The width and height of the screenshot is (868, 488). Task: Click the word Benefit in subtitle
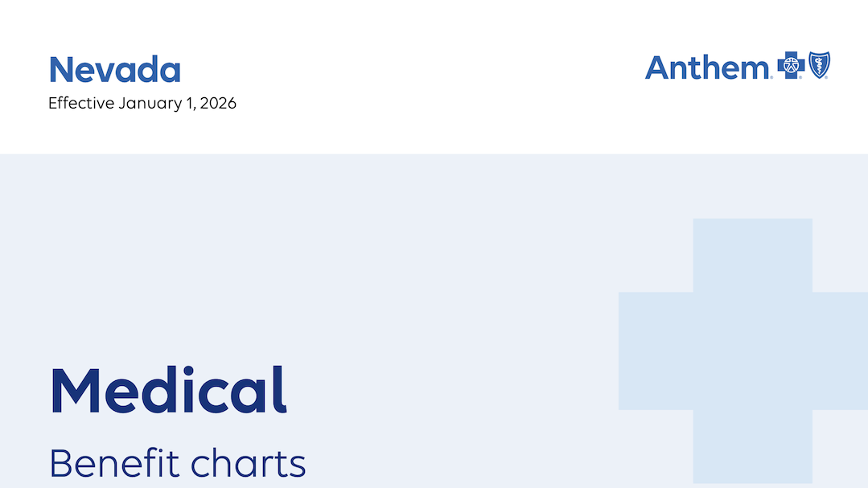113,463
